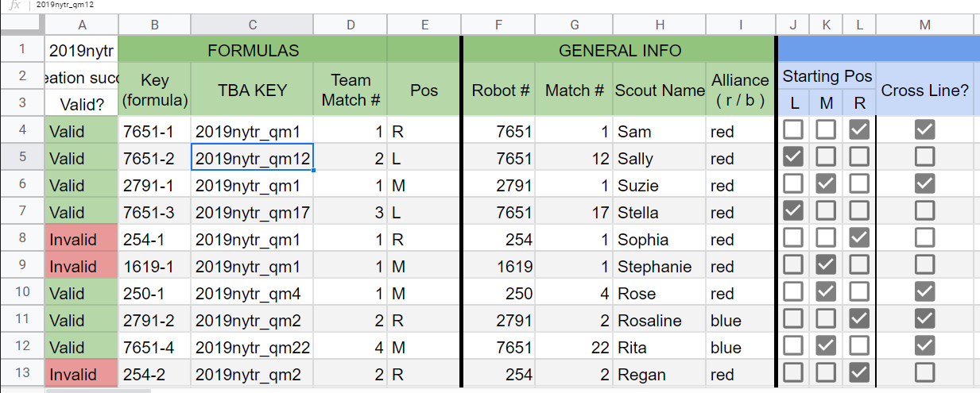980x393 pixels.
Task: Select the Invalid cell in row 8
Action: tap(82, 239)
